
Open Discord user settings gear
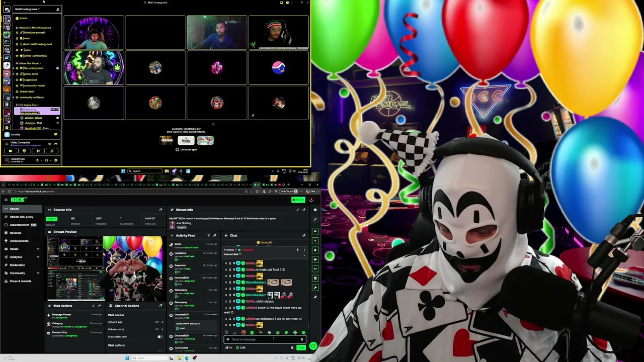point(56,160)
